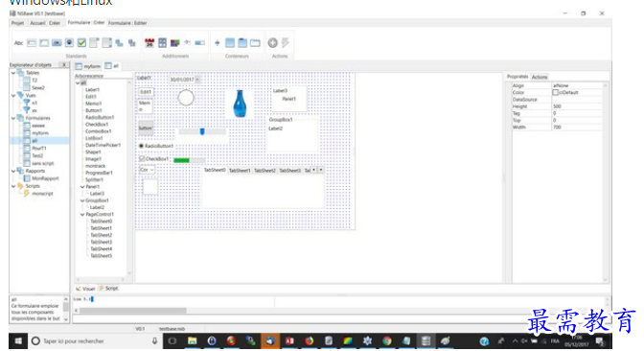The height and width of the screenshot is (351, 644).
Task: Select RadioButton1 on the form
Action: [x=156, y=146]
